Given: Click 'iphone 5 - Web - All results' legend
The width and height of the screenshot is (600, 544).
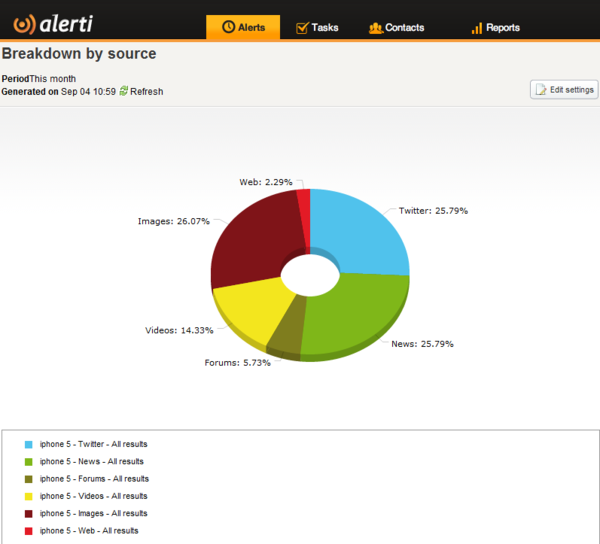Looking at the screenshot, I should (89, 531).
